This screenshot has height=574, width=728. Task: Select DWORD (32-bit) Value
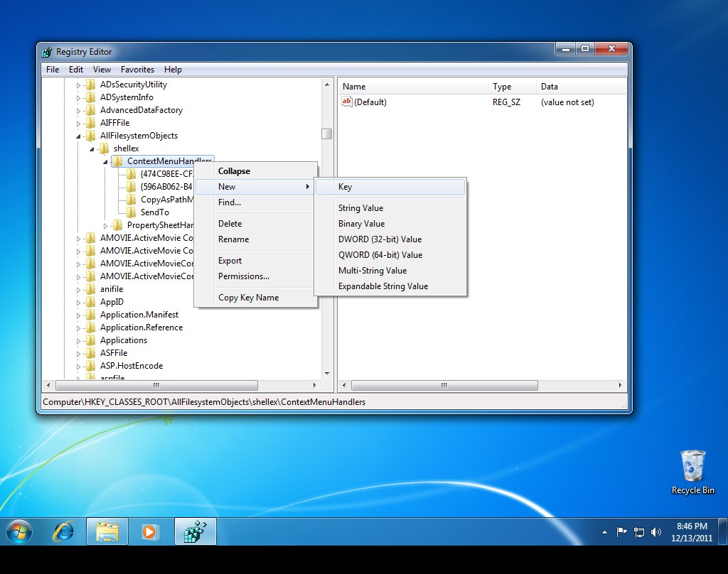pos(390,239)
